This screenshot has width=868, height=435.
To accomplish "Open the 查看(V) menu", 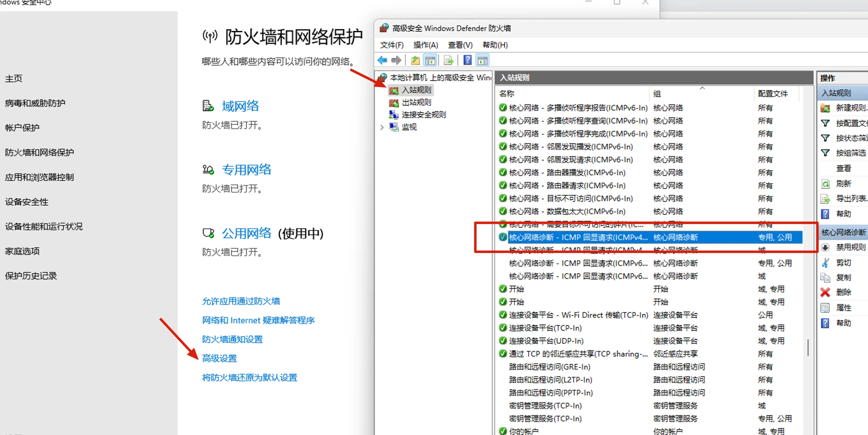I will point(460,45).
